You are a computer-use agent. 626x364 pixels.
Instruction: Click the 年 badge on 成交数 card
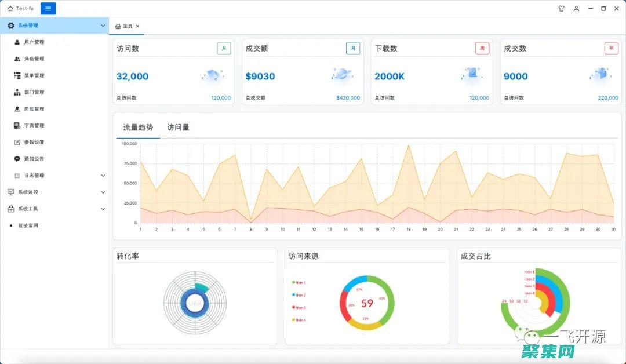(x=612, y=48)
